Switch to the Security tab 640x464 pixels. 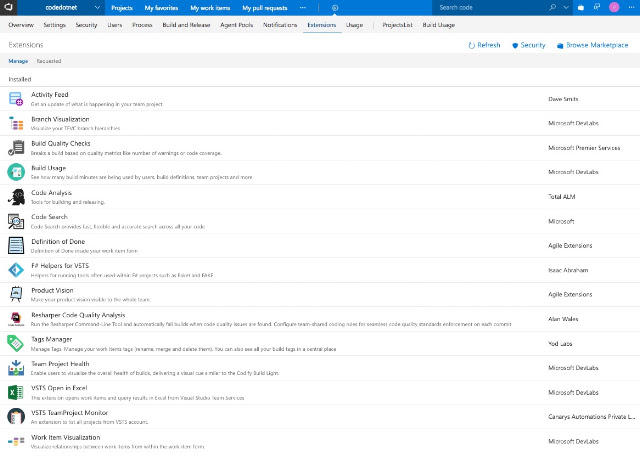[87, 25]
